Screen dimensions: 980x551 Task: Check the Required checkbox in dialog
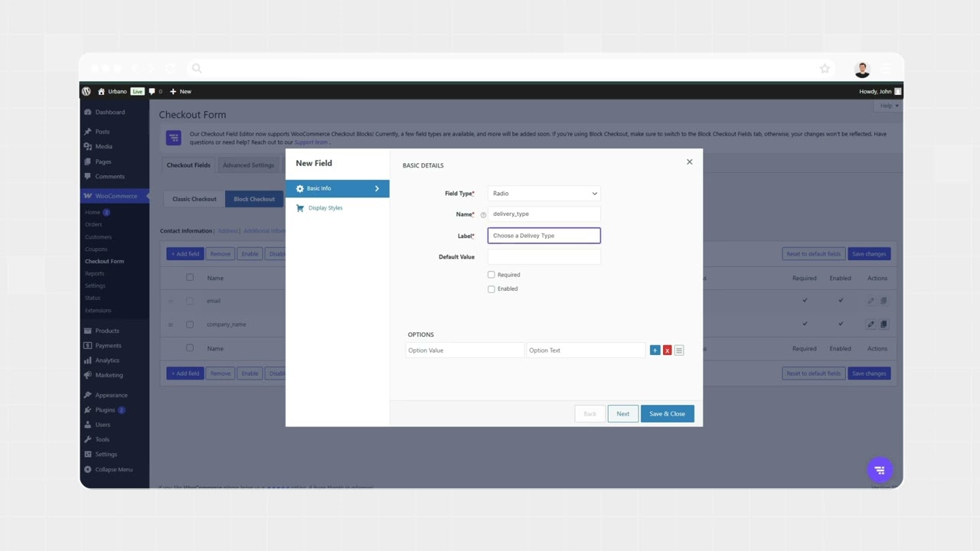point(492,275)
